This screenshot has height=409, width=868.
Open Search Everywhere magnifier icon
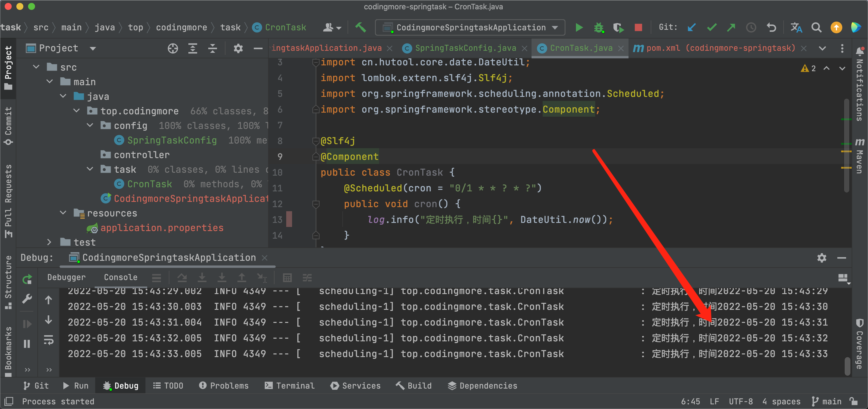tap(816, 28)
